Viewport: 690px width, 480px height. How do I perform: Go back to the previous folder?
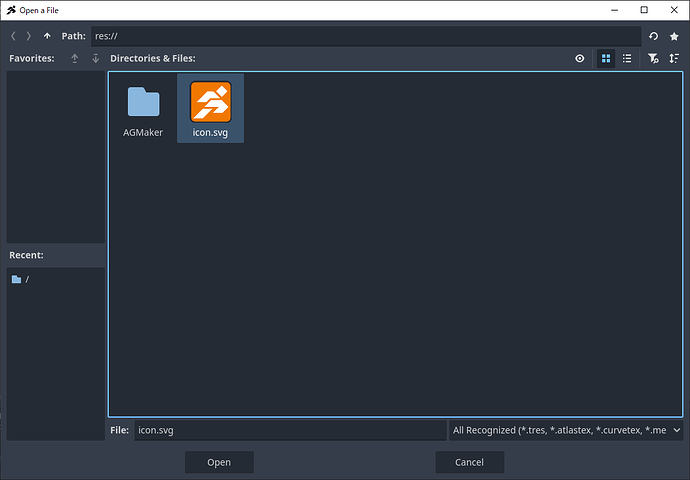(x=13, y=36)
